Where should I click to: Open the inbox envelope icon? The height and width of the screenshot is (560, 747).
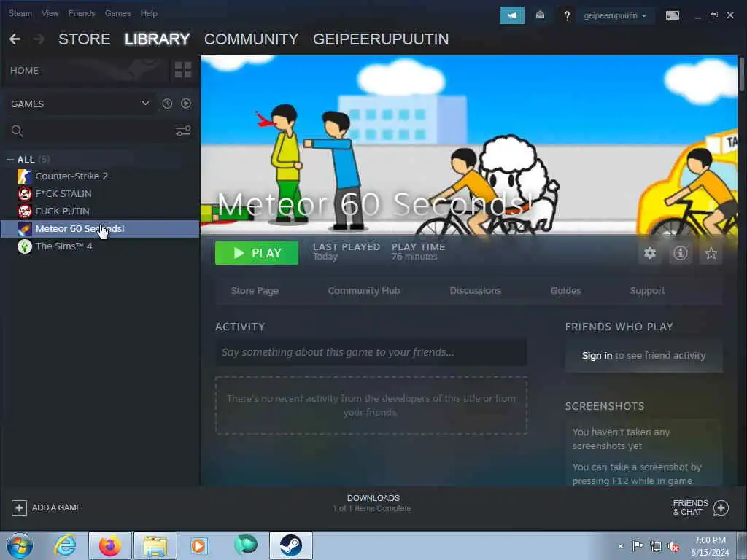point(541,15)
